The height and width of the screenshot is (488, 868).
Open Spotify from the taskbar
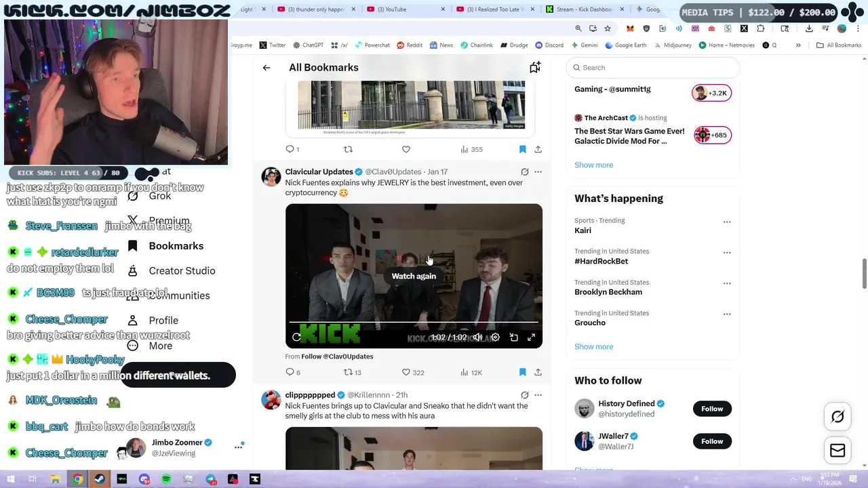coord(166,479)
